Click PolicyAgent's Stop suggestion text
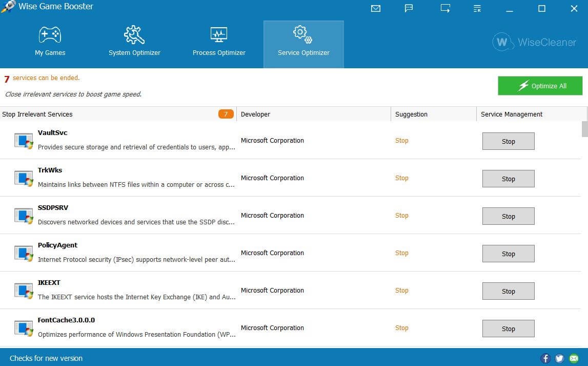 [x=401, y=253]
